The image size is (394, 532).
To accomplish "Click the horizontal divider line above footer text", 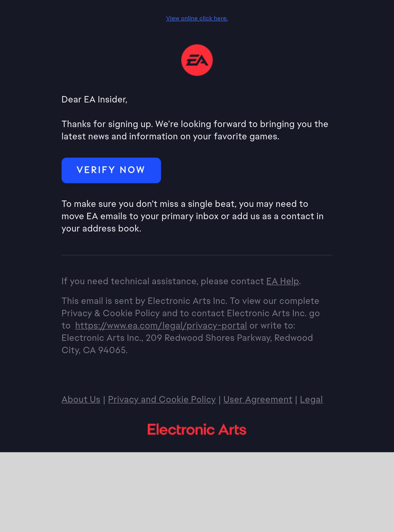I will pyautogui.click(x=197, y=255).
